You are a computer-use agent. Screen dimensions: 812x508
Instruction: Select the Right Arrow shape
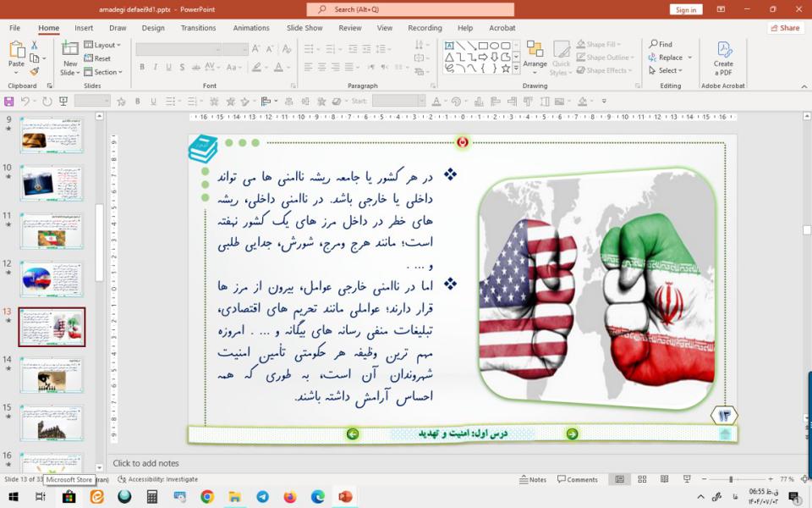(483, 57)
